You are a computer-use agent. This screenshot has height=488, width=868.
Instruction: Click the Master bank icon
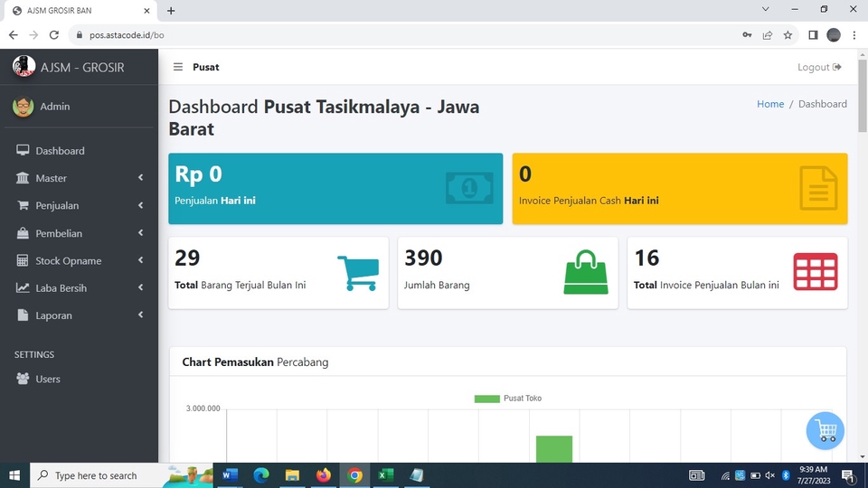22,178
